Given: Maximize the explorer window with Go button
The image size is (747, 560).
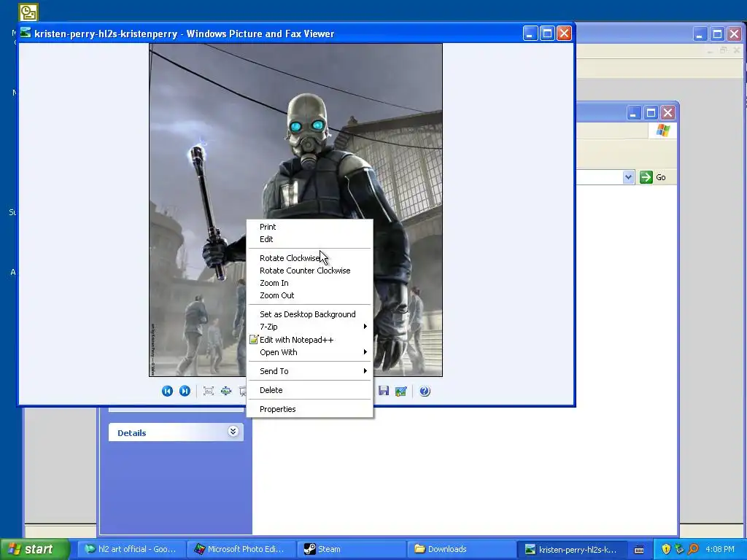Looking at the screenshot, I should pos(651,113).
